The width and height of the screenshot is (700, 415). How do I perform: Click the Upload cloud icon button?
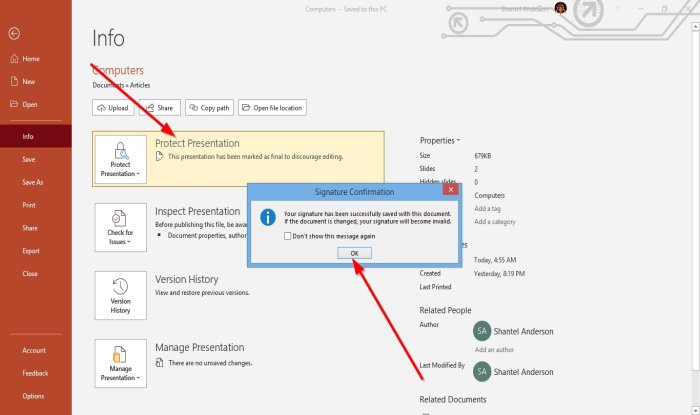point(113,108)
